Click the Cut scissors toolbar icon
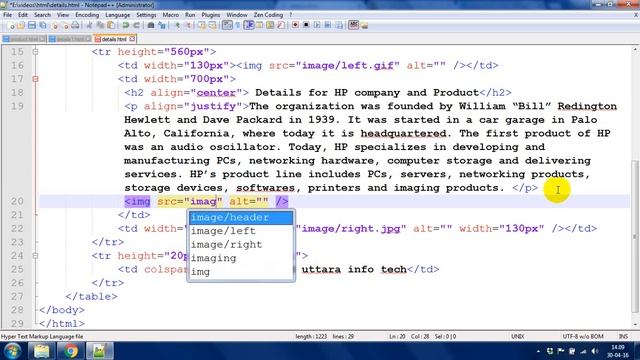Screen dimensions: 640x360 90,25
